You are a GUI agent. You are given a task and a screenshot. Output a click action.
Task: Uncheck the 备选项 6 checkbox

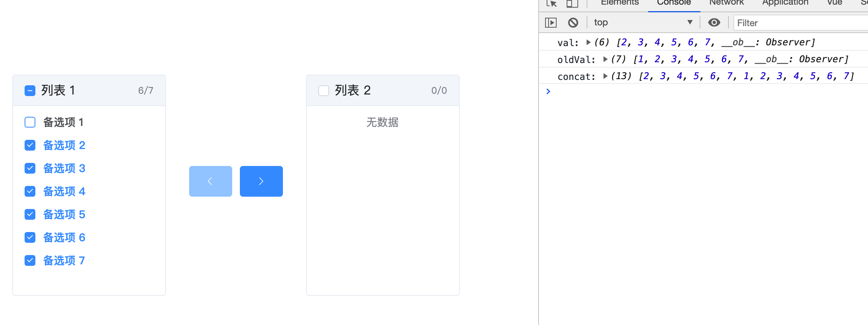click(30, 237)
